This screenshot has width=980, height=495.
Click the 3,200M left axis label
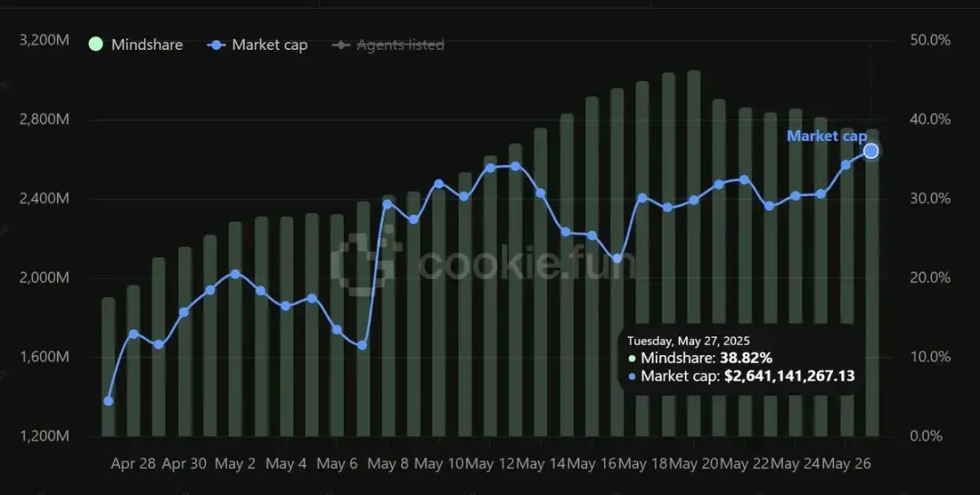pyautogui.click(x=44, y=41)
